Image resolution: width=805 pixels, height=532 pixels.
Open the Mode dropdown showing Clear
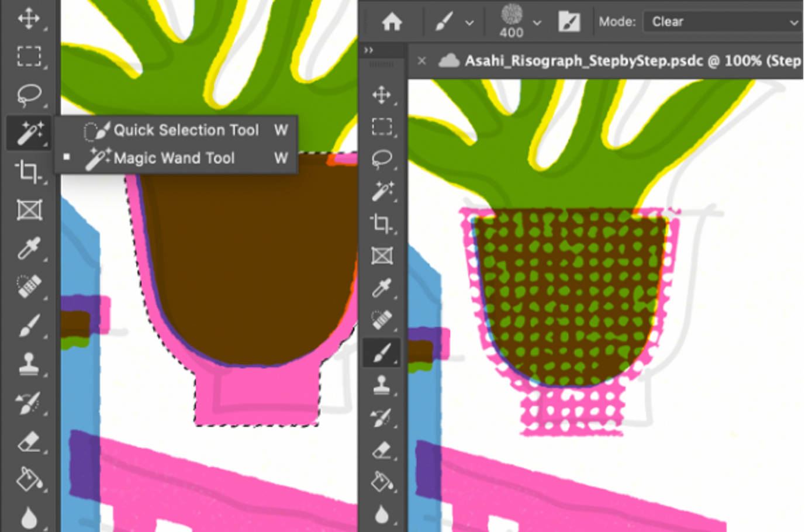pyautogui.click(x=722, y=22)
